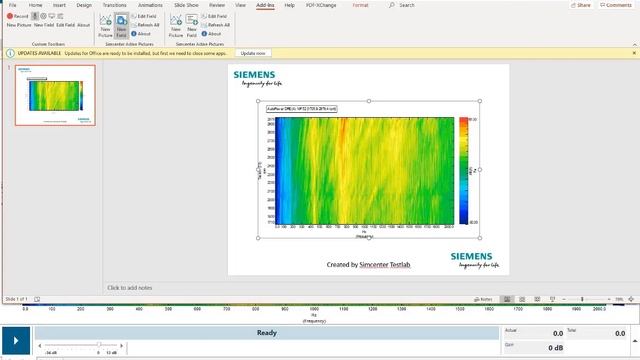The image size is (640, 360).
Task: Click the Share button
Action: [x=581, y=5]
